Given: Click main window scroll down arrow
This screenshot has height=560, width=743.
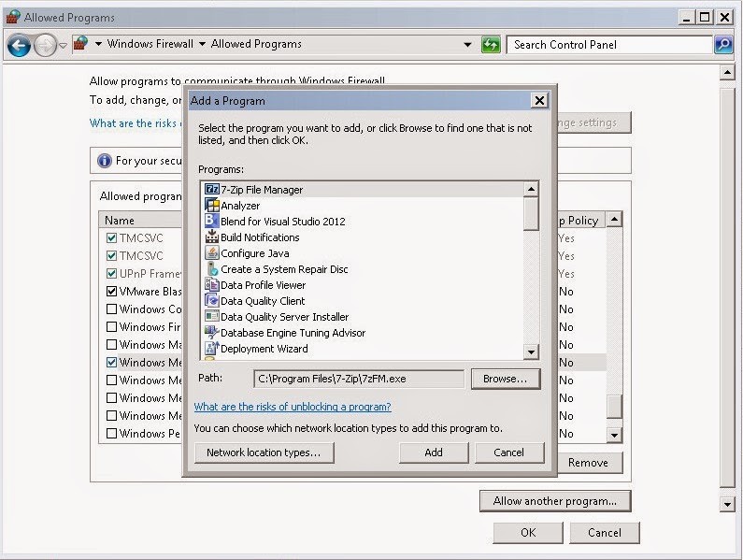Looking at the screenshot, I should (727, 504).
